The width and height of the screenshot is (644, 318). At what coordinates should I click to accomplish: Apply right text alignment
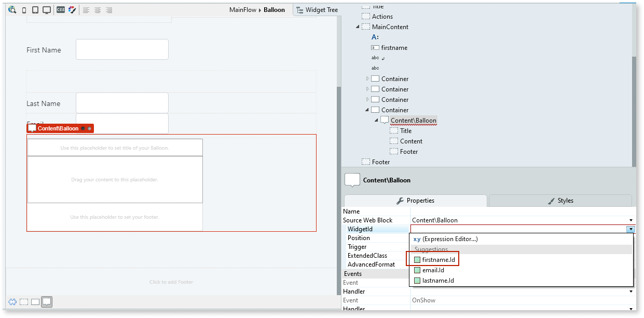(x=109, y=9)
